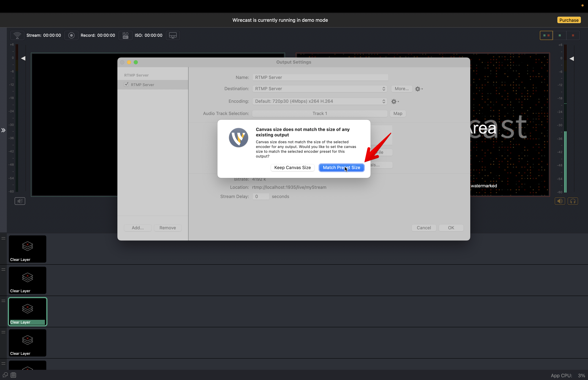This screenshot has height=380, width=588.
Task: Confirm Match Preset Size
Action: [341, 168]
